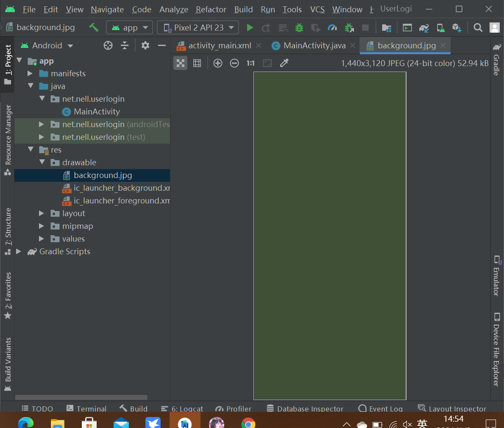The height and width of the screenshot is (428, 504).
Task: Open the Android view selector dropdown
Action: coord(47,46)
